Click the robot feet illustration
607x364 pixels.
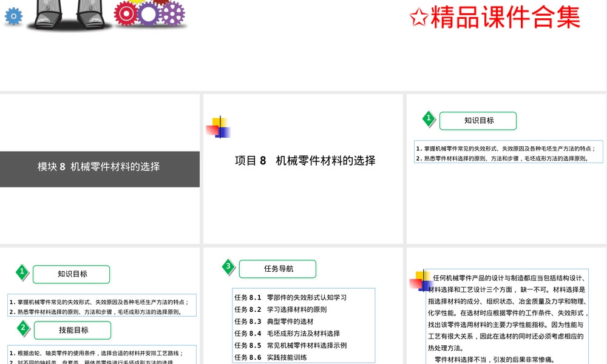[x=69, y=15]
